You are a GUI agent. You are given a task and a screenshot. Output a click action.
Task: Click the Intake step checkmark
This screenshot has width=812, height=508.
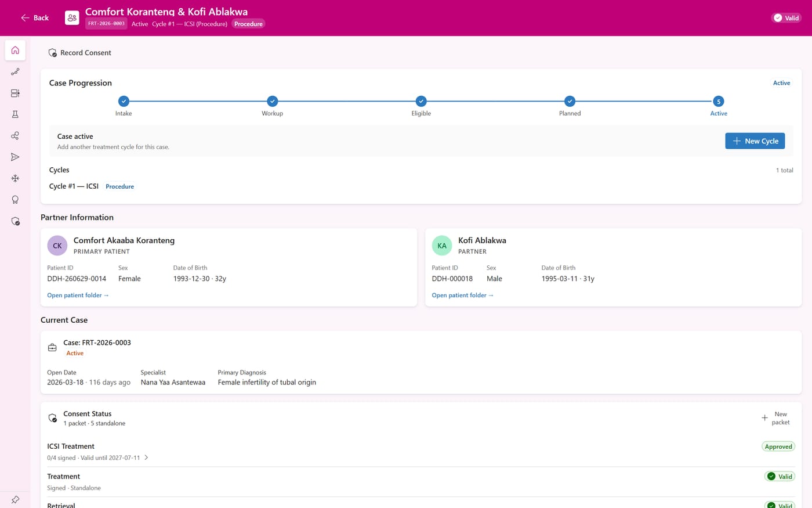(x=124, y=101)
